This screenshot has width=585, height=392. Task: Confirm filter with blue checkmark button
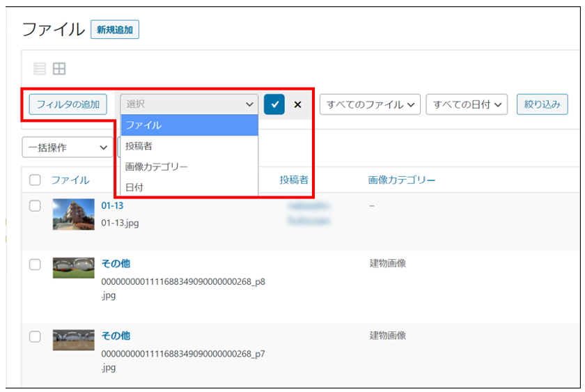pos(274,104)
